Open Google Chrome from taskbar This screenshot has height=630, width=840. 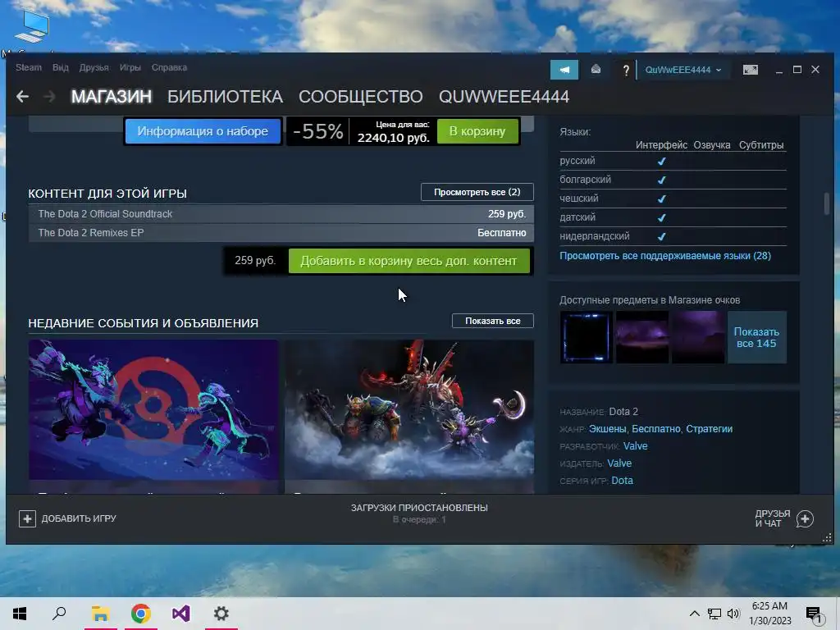tap(141, 614)
